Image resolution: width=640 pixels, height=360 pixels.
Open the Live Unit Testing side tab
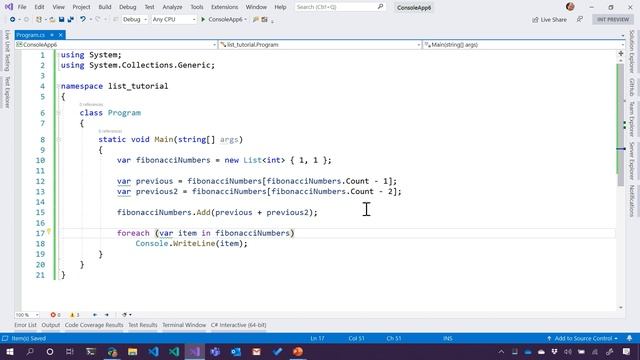pyautogui.click(x=7, y=51)
